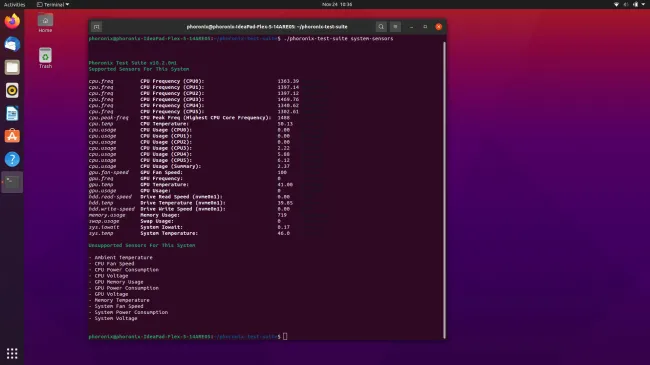Click 'GPU Temperature:' label
This screenshot has height=365, width=650.
coord(164,185)
